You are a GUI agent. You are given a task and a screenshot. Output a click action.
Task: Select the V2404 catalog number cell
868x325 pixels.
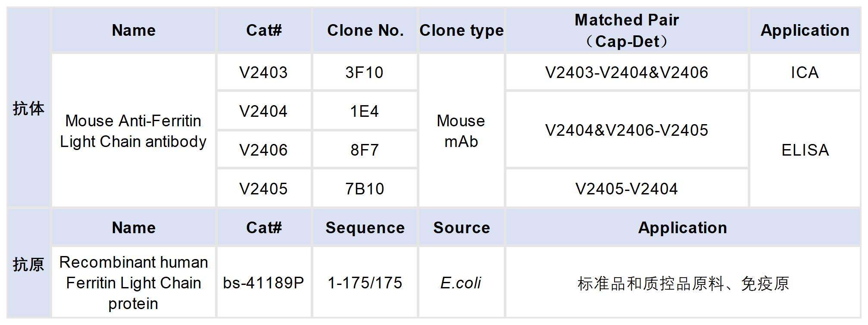pyautogui.click(x=263, y=111)
